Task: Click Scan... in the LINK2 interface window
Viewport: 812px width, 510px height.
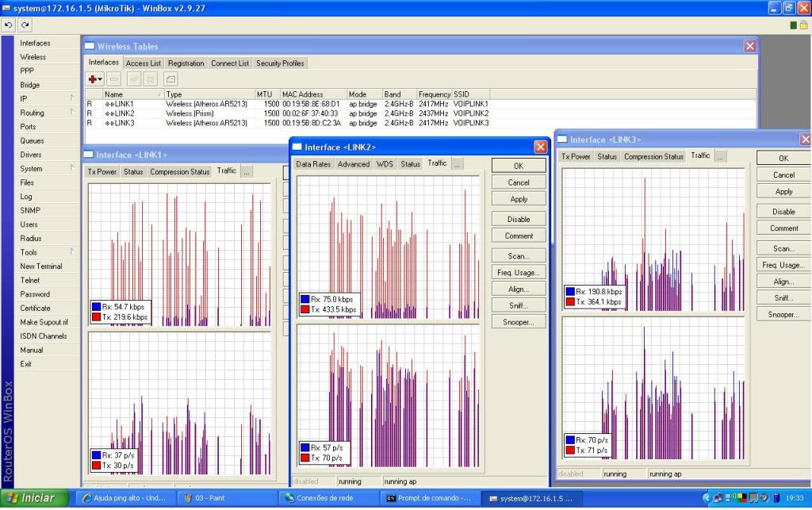Action: pos(519,255)
